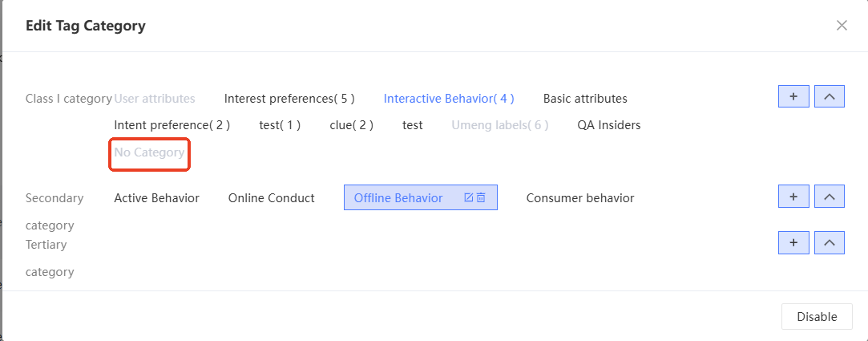
Task: Add a new Secondary category
Action: tap(793, 196)
